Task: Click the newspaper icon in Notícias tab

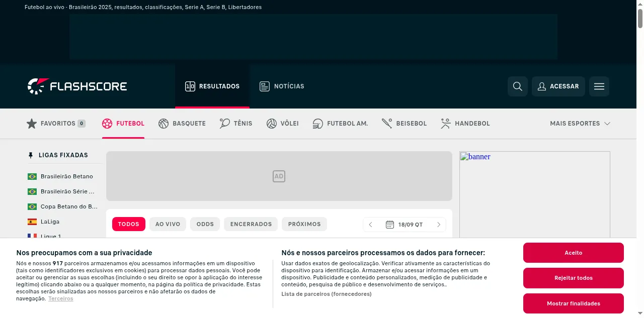Action: pos(265,86)
